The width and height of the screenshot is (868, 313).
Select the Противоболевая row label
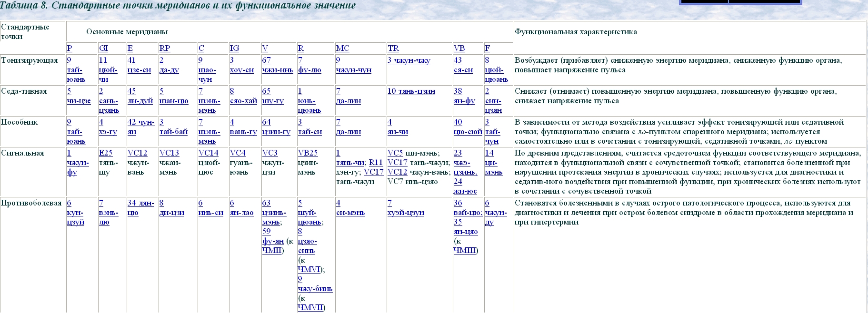(31, 203)
